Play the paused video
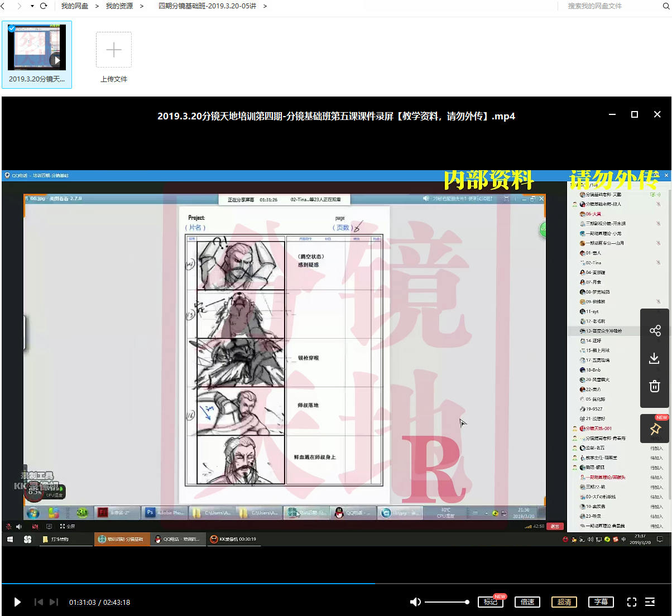672x616 pixels. pos(17,602)
